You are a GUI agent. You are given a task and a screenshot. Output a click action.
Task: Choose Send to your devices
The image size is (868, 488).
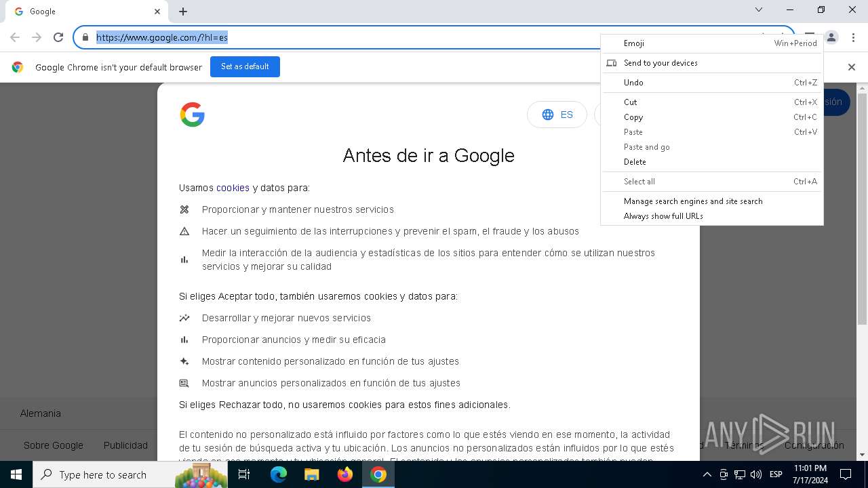point(712,63)
